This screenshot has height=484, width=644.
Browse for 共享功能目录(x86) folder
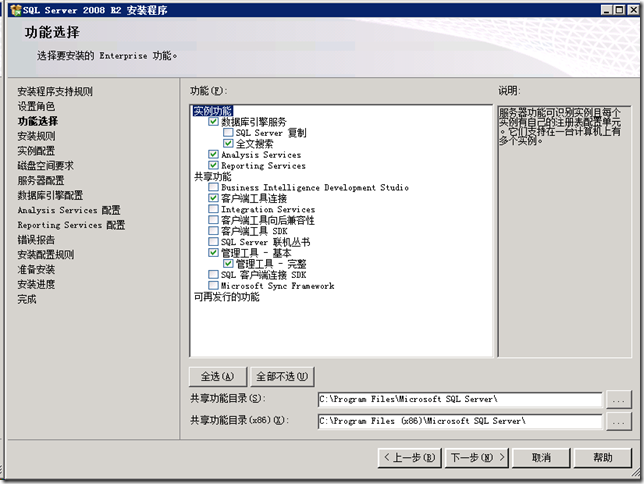click(x=619, y=422)
